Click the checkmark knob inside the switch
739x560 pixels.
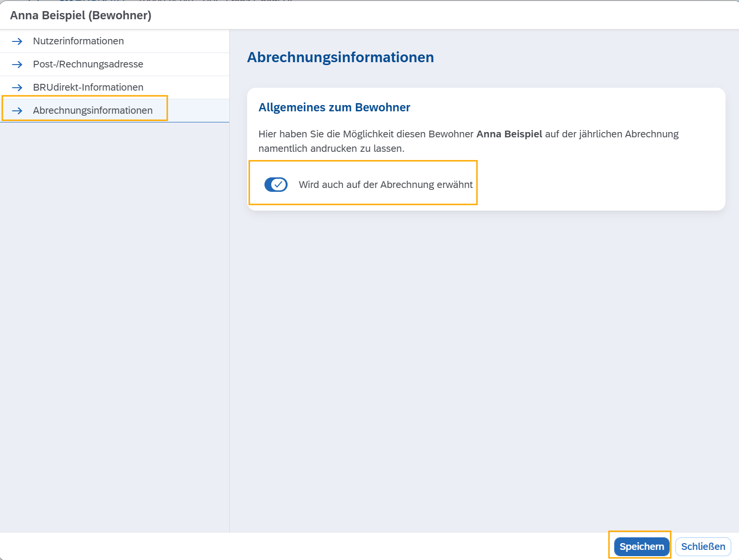279,185
